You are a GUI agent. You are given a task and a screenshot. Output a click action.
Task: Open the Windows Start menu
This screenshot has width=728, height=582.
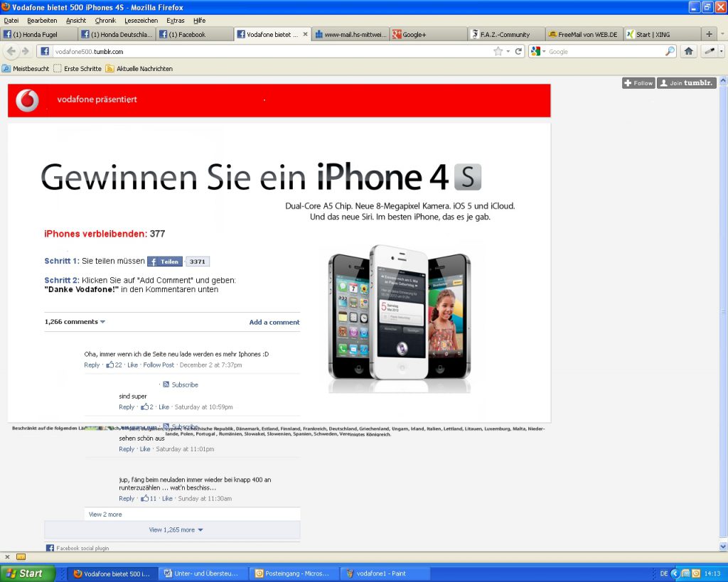point(28,573)
